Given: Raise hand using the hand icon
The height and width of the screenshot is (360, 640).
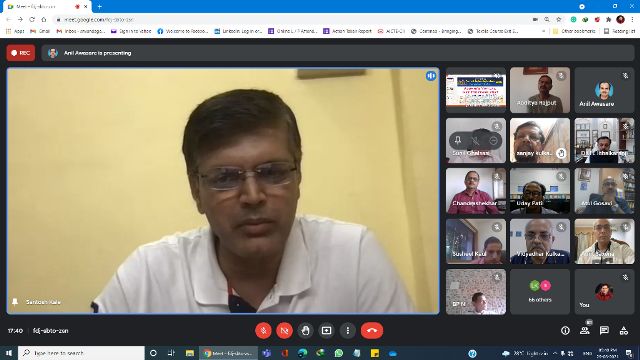Looking at the screenshot, I should point(305,330).
